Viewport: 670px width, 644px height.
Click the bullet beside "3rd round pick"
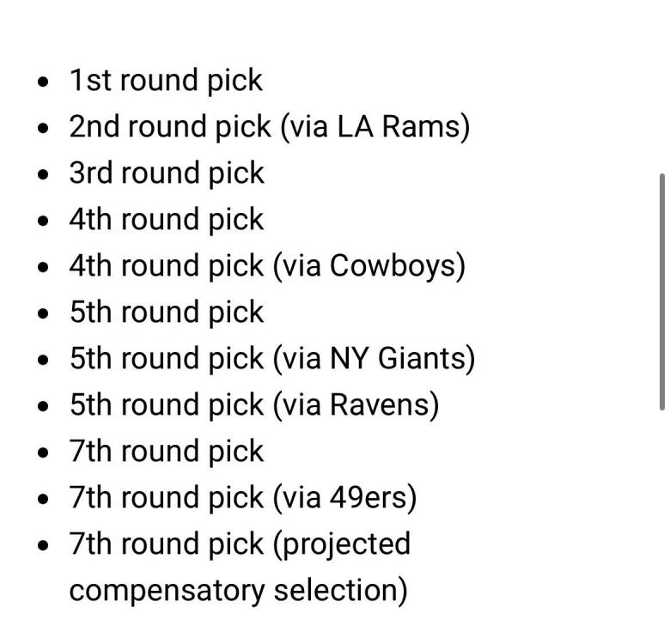(x=44, y=174)
